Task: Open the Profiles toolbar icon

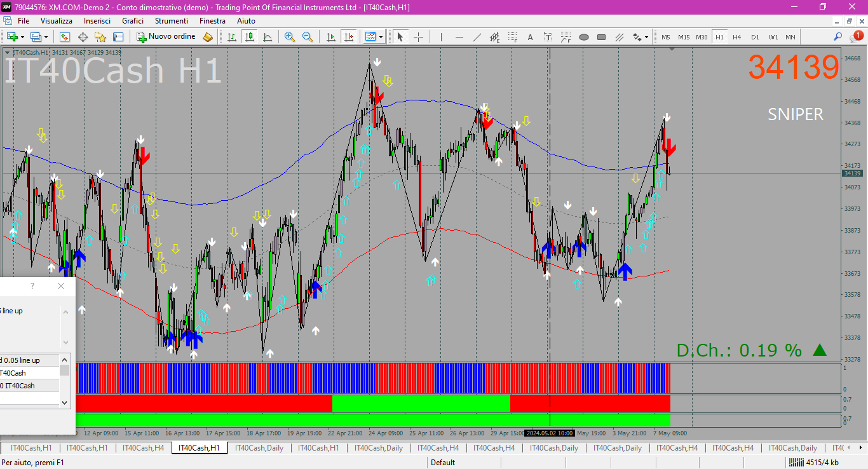Action: click(x=36, y=37)
